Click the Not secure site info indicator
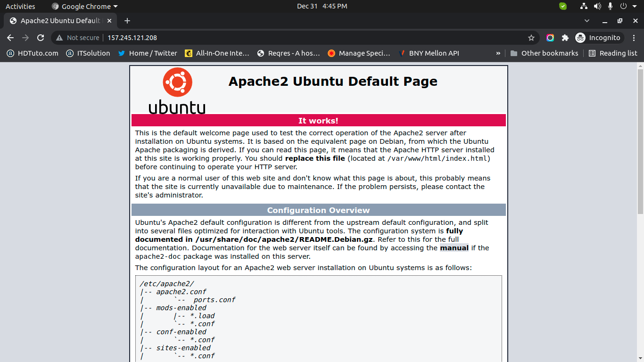This screenshot has width=644, height=362. [x=78, y=38]
